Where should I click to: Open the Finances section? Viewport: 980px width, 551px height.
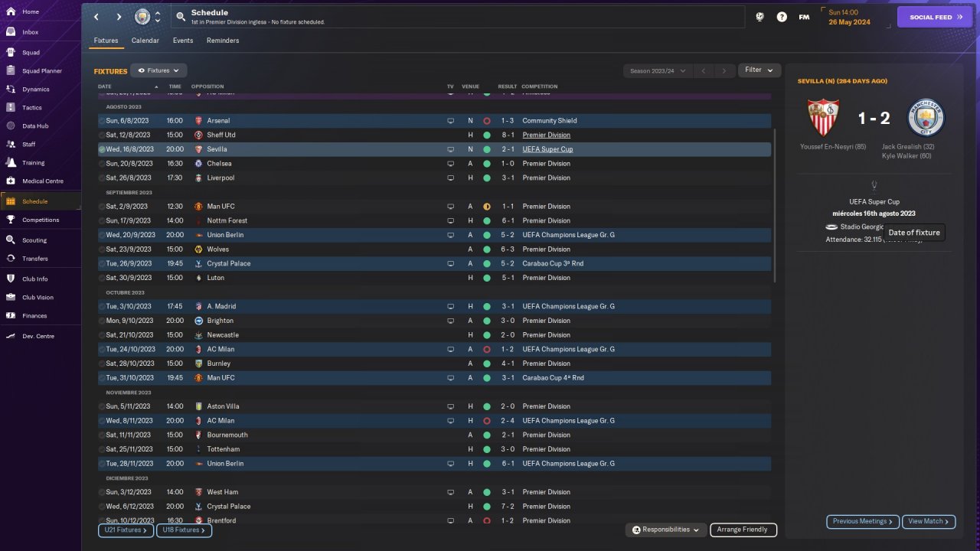point(41,316)
